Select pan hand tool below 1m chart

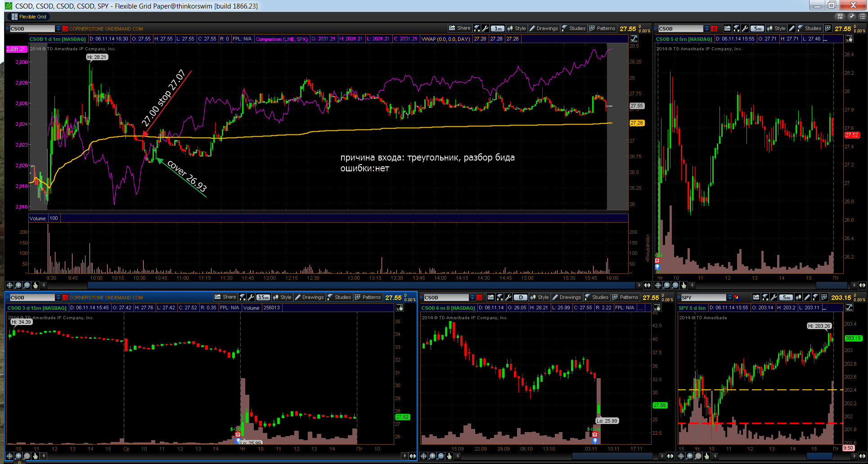click(36, 285)
